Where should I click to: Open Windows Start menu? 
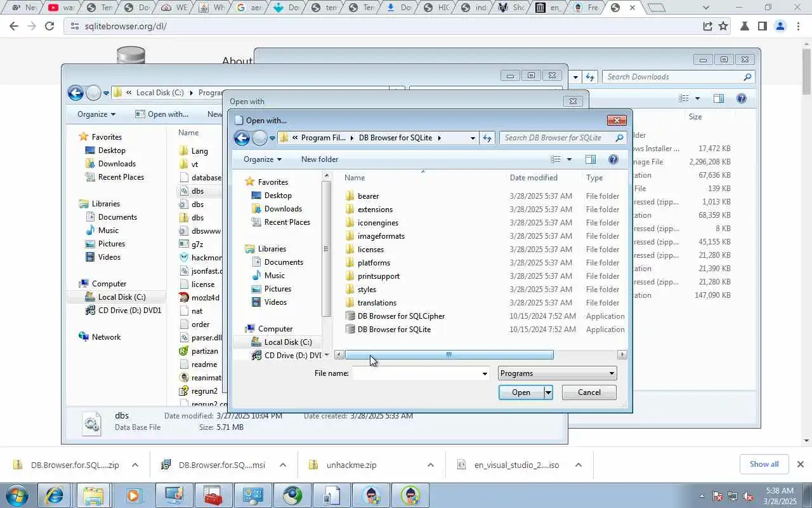[x=17, y=495]
